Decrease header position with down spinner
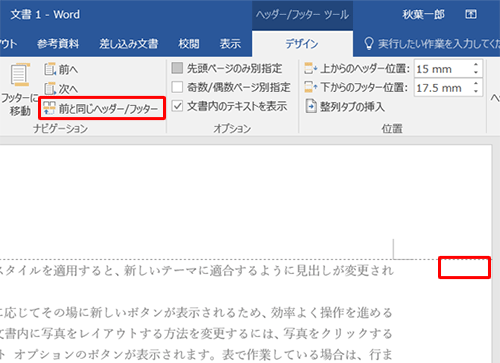Image resolution: width=500 pixels, height=363 pixels. pos(476,73)
